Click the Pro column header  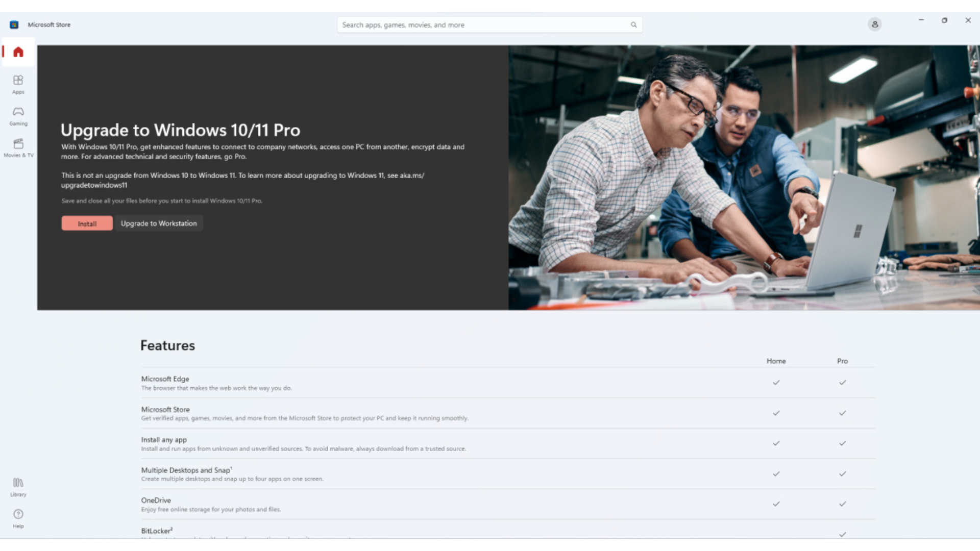842,361
